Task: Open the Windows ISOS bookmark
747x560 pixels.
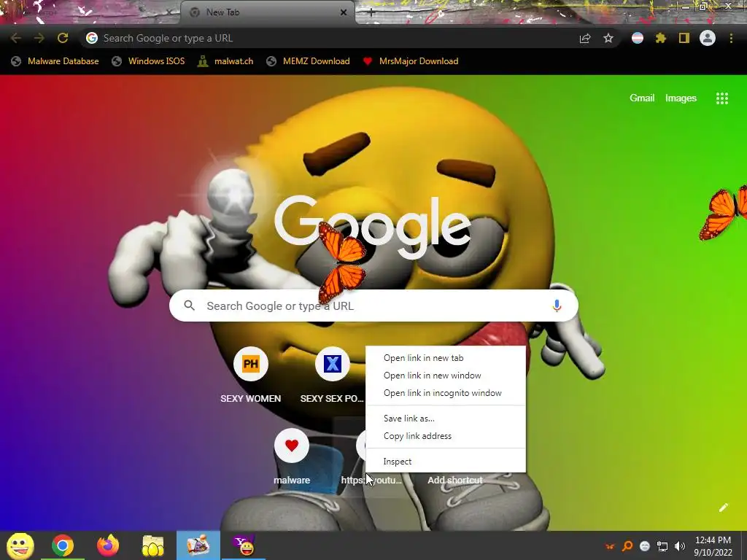Action: pos(148,61)
